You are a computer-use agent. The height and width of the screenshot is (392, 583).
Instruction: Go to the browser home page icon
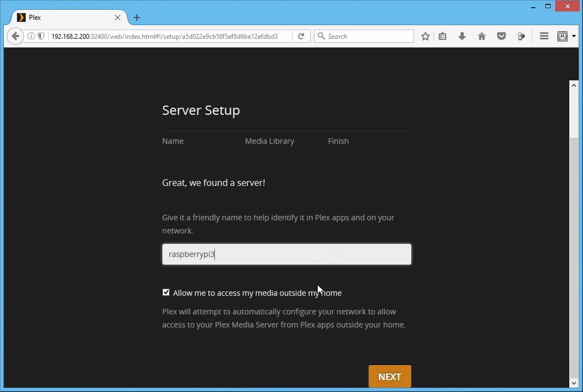click(482, 36)
